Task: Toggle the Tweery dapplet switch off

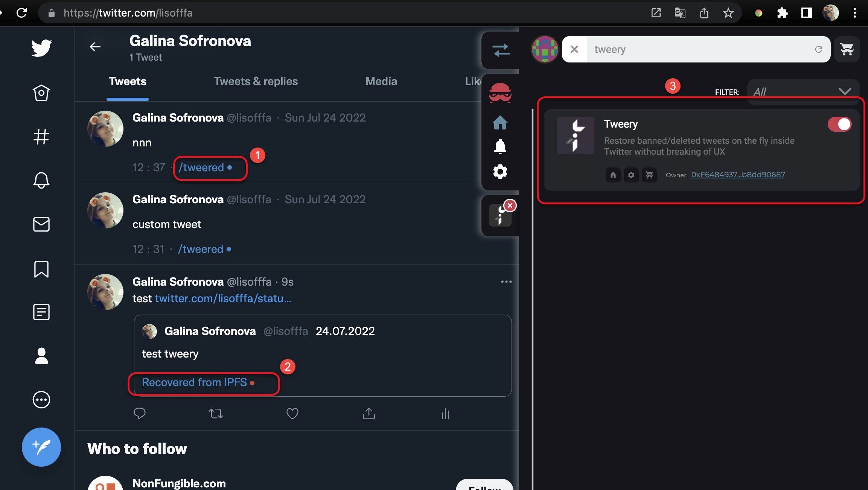Action: [839, 124]
